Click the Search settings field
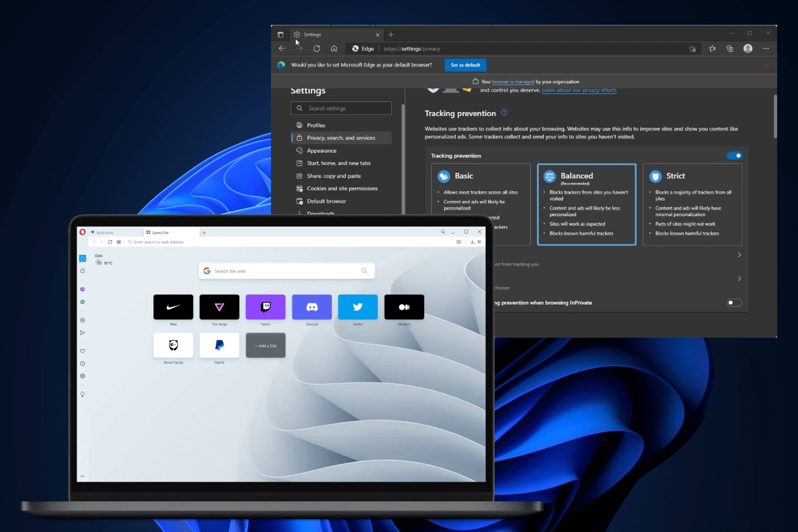The height and width of the screenshot is (532, 798). click(341, 108)
